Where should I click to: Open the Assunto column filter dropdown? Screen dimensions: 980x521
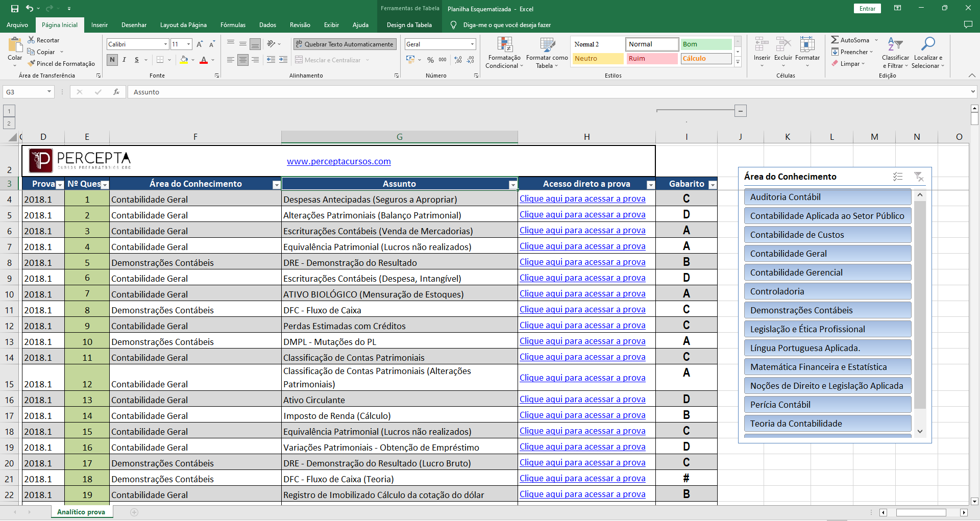coord(512,185)
